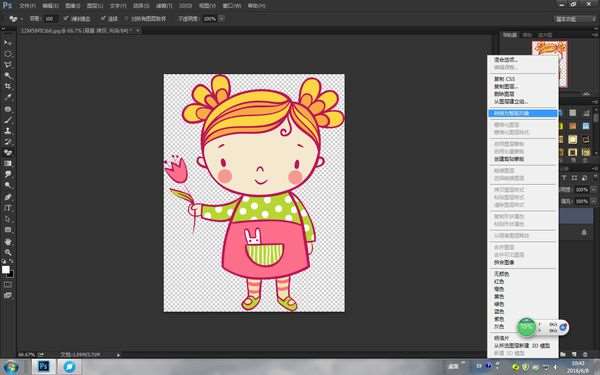Select the Crop tool
Viewport: 600px width, 375px height.
pyautogui.click(x=8, y=86)
